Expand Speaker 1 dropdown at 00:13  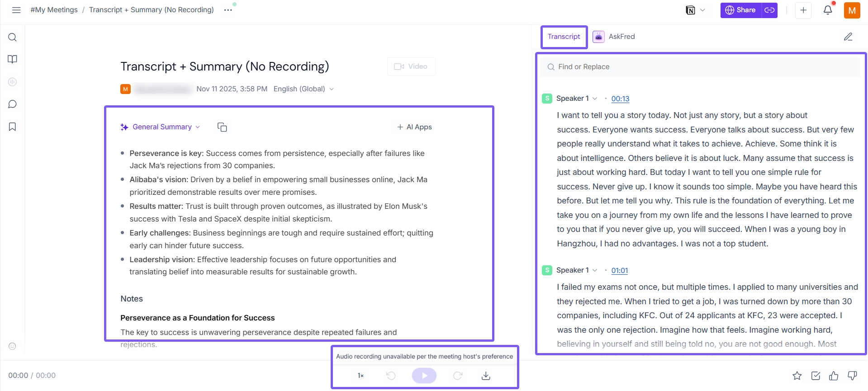pos(595,99)
